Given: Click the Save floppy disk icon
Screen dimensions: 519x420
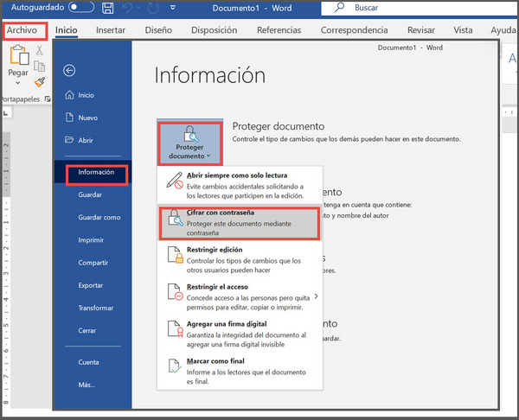Looking at the screenshot, I should [x=106, y=9].
